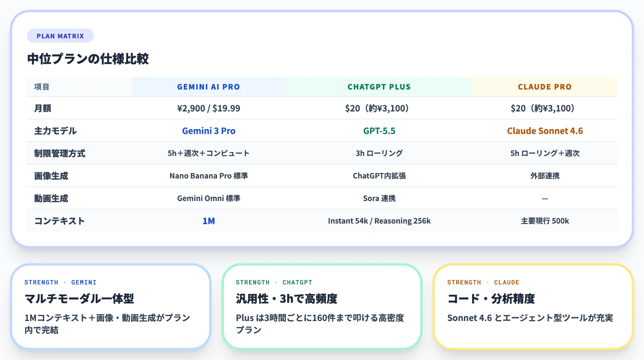Image resolution: width=644 pixels, height=360 pixels.
Task: Click the GEMINI AI PRO column header
Action: [209, 87]
